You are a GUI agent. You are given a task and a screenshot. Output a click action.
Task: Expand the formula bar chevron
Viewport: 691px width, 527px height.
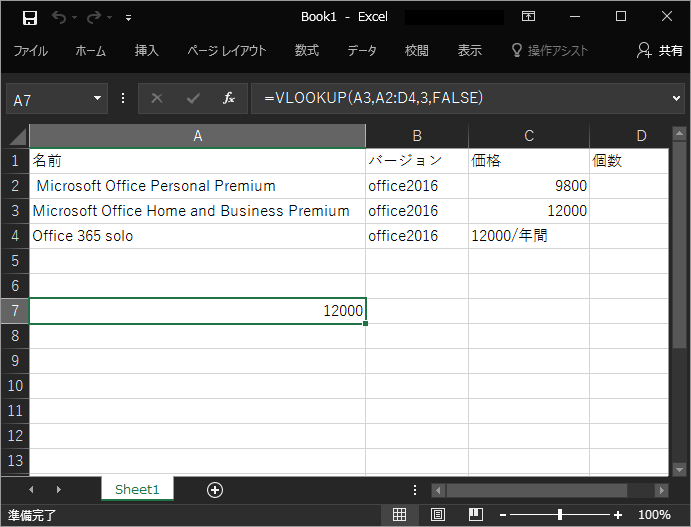click(676, 98)
